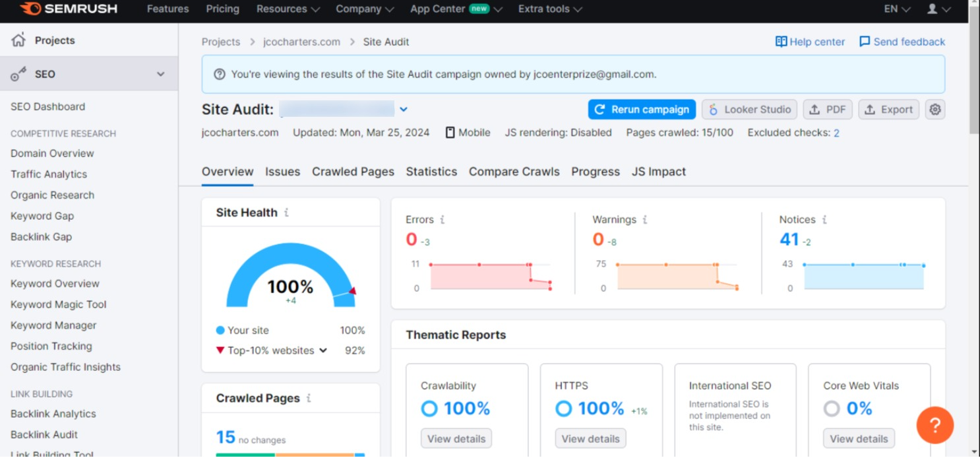Expand the App Center menu
This screenshot has height=458, width=980.
(x=456, y=9)
